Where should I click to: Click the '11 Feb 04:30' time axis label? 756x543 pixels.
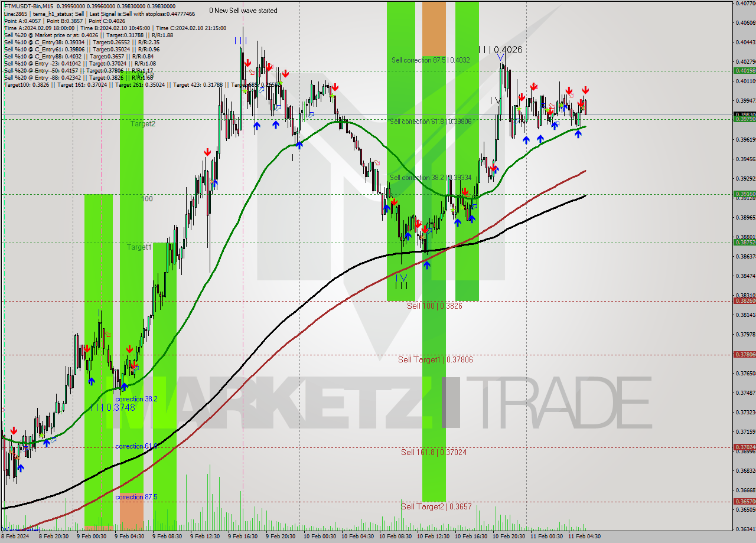584,537
